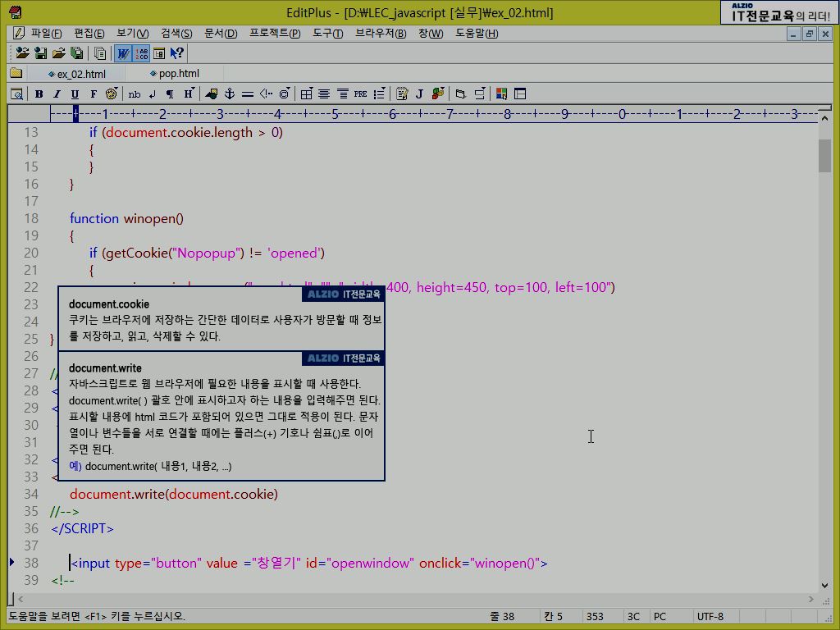Insert anchor link icon
Image resolution: width=840 pixels, height=630 pixels.
click(x=230, y=94)
